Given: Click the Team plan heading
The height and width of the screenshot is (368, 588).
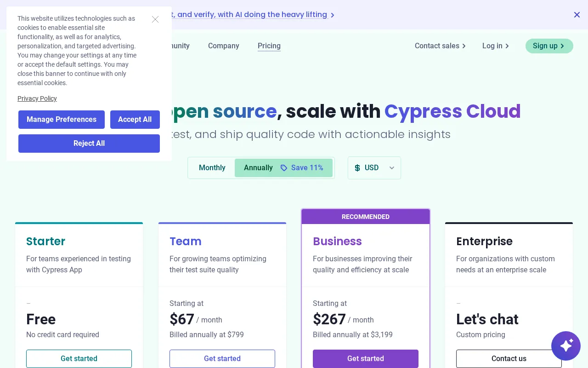Looking at the screenshot, I should click(186, 241).
